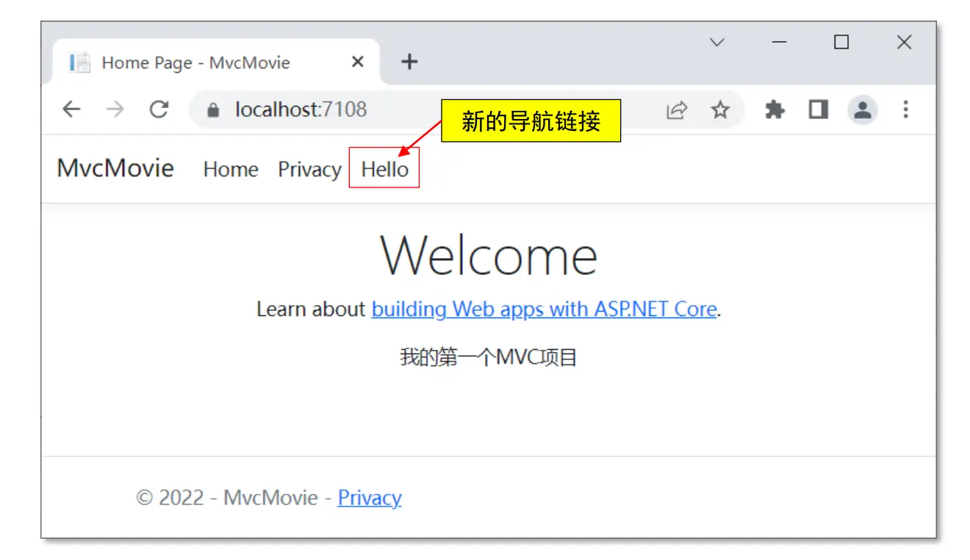Click the © 2022 - MvcMovie footer text
The image size is (970, 560).
[x=227, y=498]
